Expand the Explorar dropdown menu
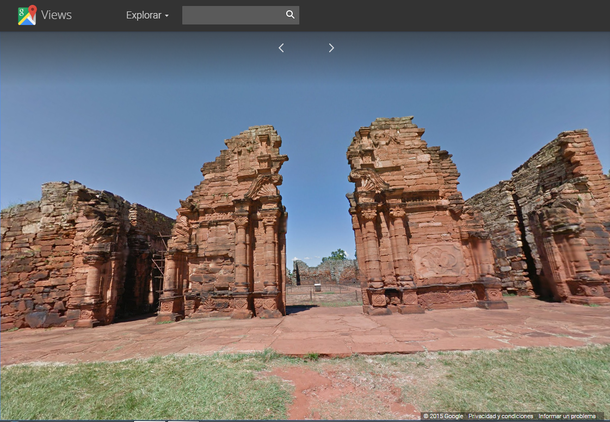 coord(147,15)
